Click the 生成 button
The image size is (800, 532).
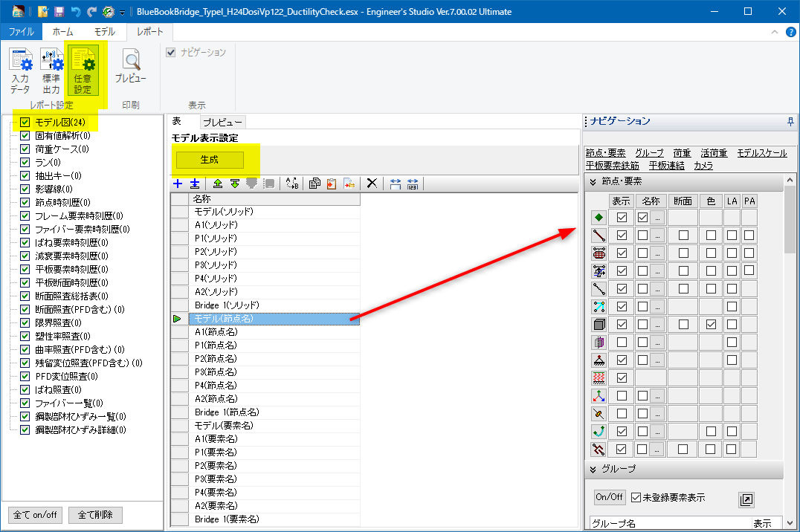(x=210, y=160)
